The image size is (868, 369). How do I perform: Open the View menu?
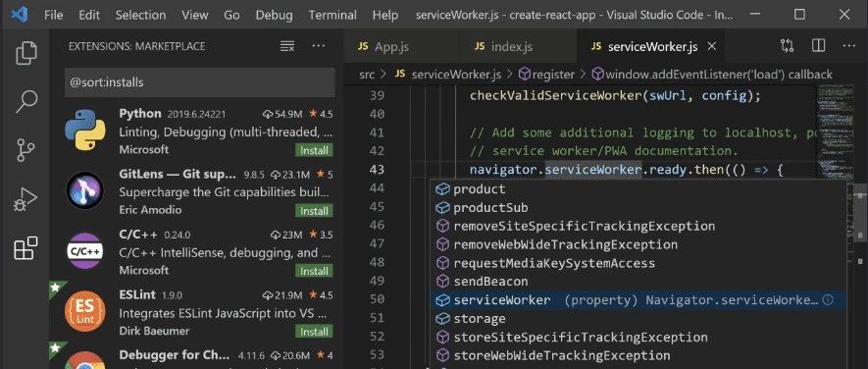point(195,15)
